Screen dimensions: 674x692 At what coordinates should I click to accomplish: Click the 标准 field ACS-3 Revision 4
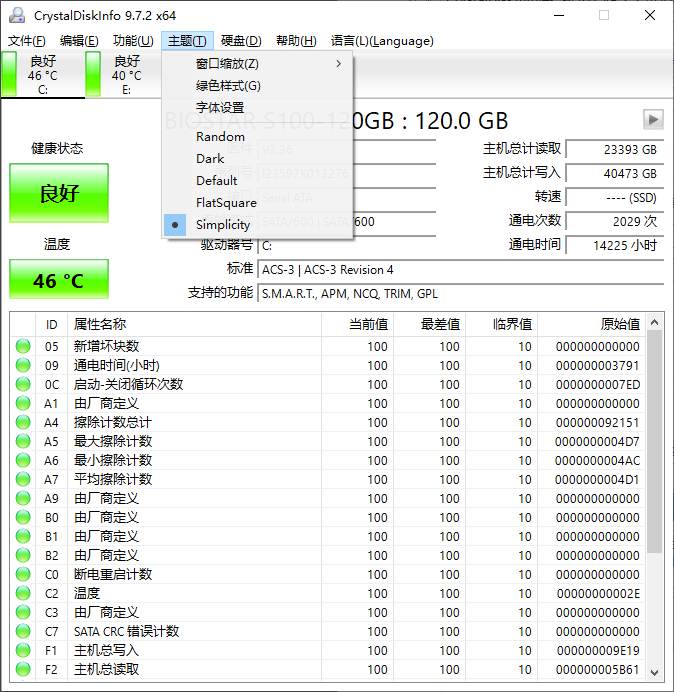(x=461, y=269)
